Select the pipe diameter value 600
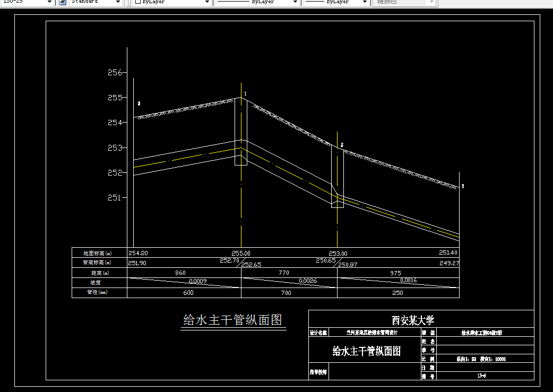 pyautogui.click(x=188, y=293)
